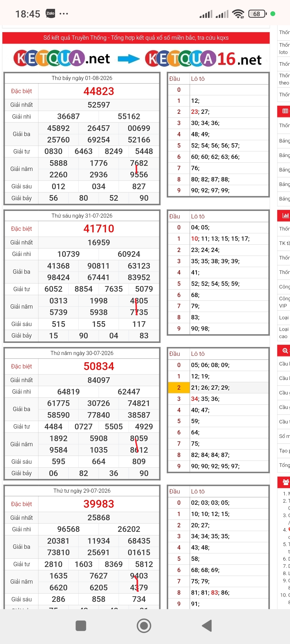This screenshot has height=644, width=290.
Task: Click the Đặc biệt label for 01-08-2026
Action: pyautogui.click(x=21, y=91)
